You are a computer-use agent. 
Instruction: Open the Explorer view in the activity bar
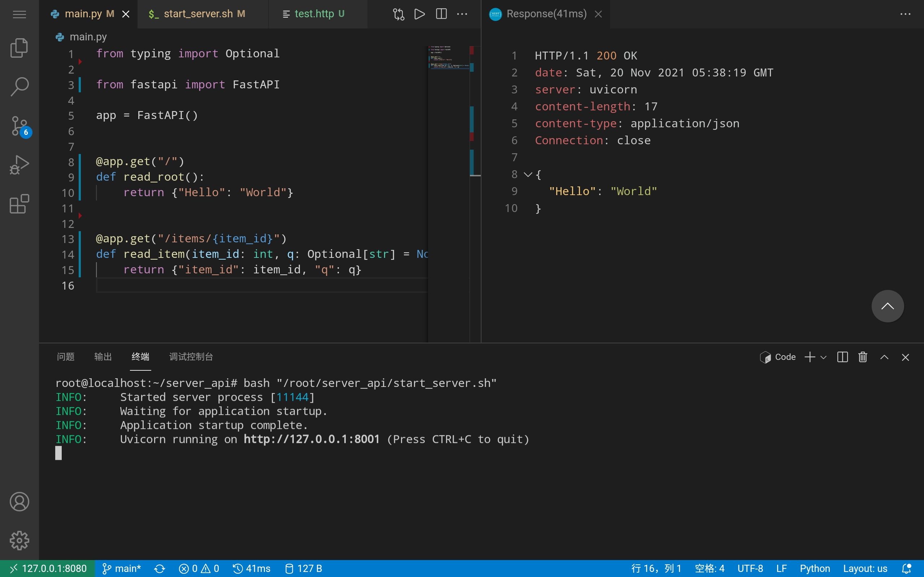(x=19, y=48)
